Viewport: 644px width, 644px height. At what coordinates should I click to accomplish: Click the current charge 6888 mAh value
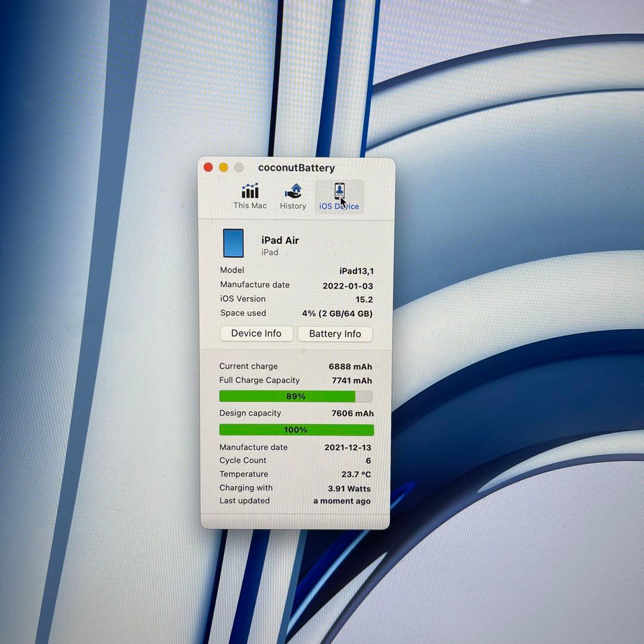[x=350, y=367]
